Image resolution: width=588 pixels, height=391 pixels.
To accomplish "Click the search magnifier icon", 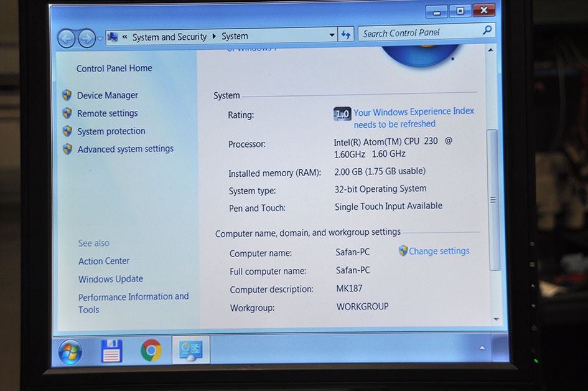I will tap(487, 30).
